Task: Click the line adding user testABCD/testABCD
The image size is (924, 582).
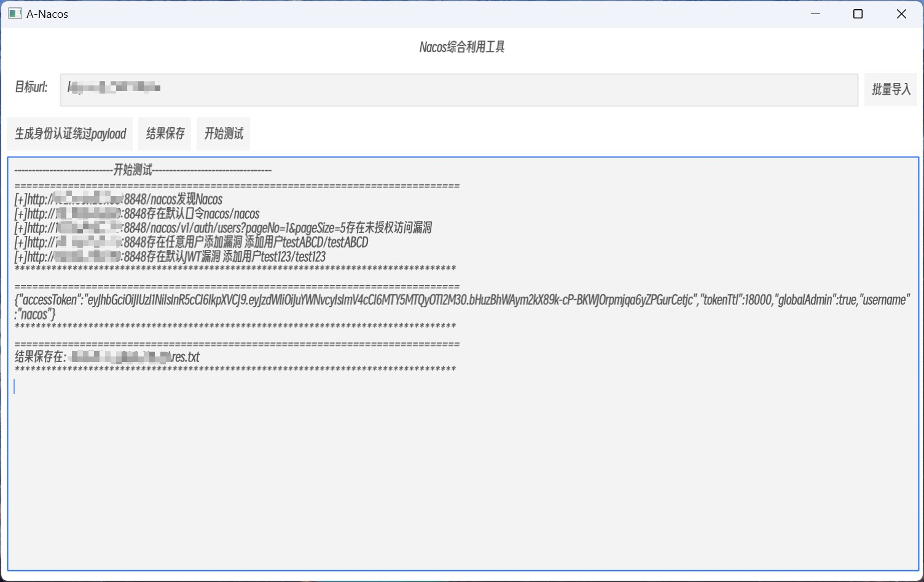Action: coord(191,242)
